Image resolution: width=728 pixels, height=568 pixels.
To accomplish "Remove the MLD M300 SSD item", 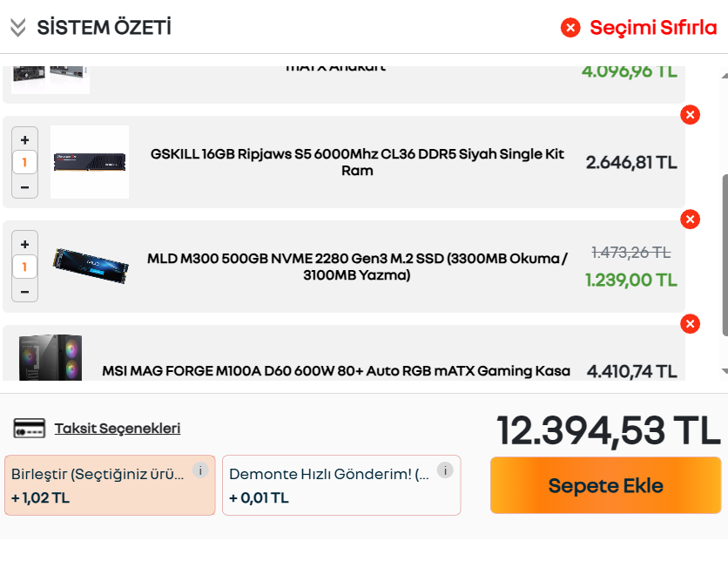I will click(x=690, y=220).
